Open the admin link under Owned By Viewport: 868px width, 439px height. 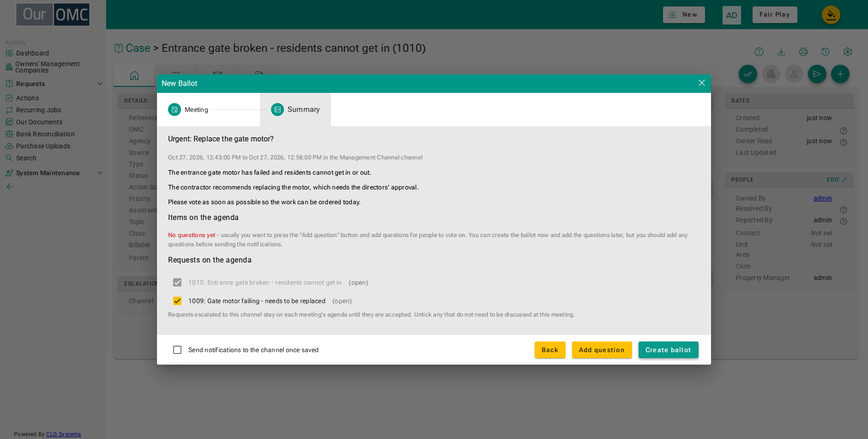823,198
